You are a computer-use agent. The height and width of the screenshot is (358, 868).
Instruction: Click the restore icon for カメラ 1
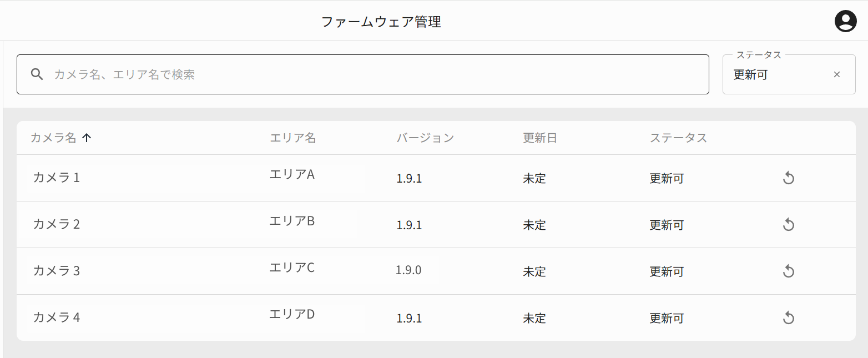pos(789,178)
